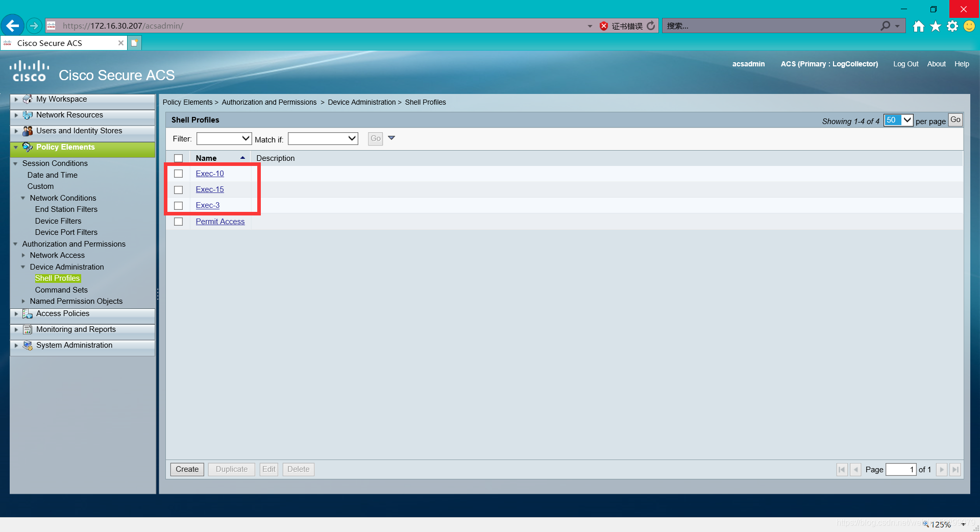This screenshot has height=532, width=980.
Task: Open Date and Time session condition
Action: pyautogui.click(x=53, y=175)
